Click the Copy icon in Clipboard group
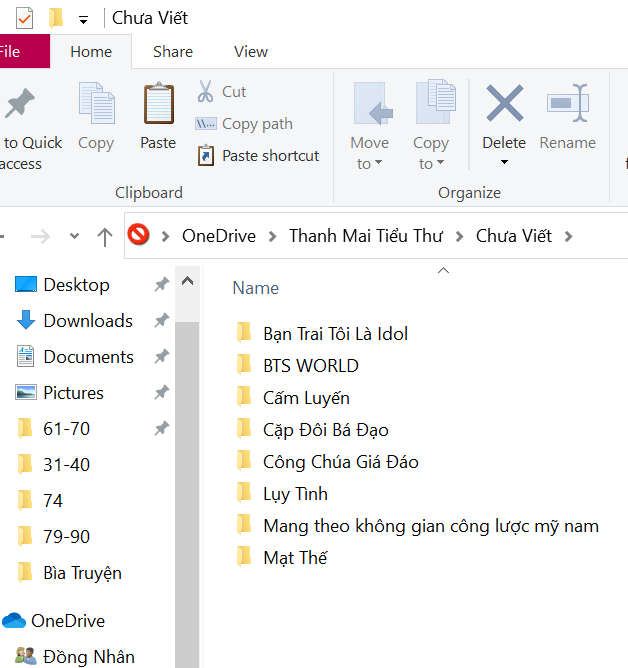The height and width of the screenshot is (668, 628). coord(97,103)
